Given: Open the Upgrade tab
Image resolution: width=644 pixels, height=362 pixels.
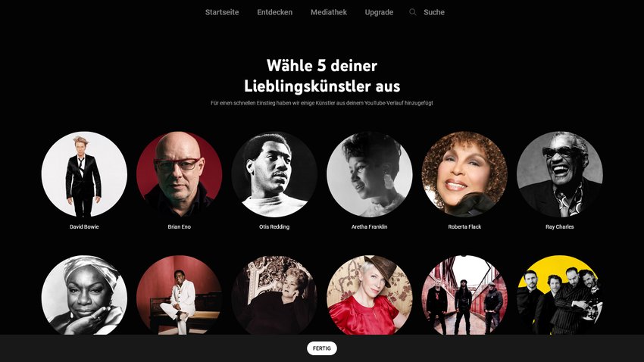Looking at the screenshot, I should [x=379, y=12].
